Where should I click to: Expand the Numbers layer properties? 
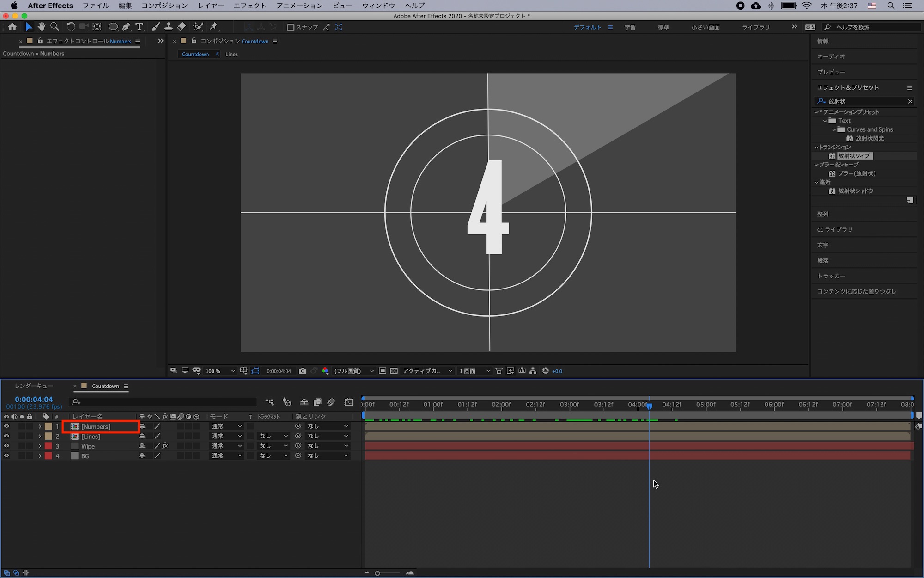(40, 427)
